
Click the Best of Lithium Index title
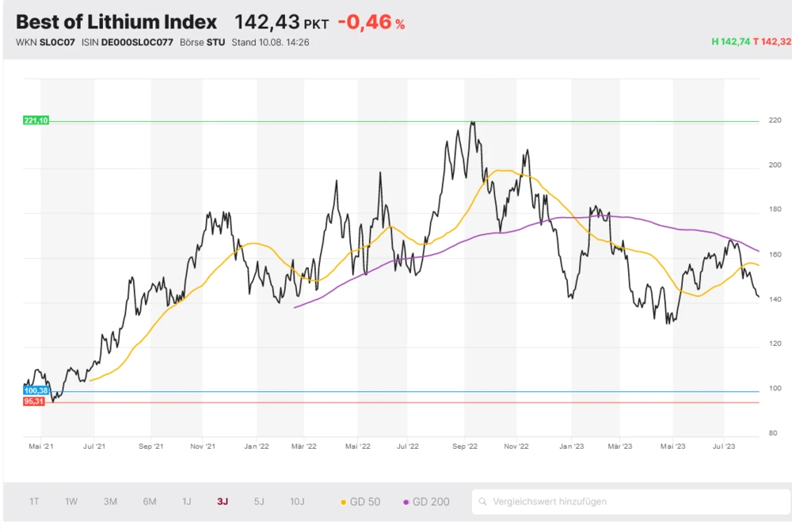(x=116, y=21)
